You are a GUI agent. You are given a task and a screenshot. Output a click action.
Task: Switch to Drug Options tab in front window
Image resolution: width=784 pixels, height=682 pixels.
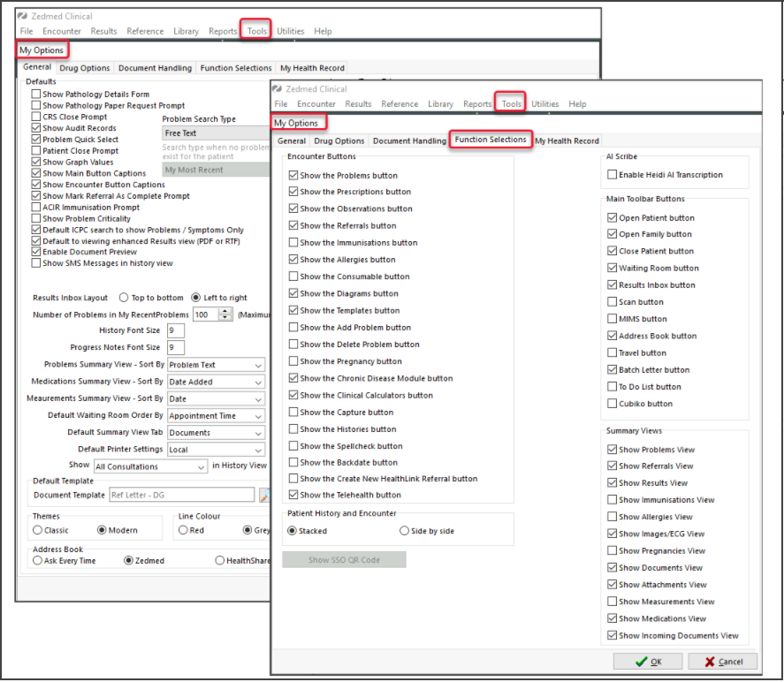[339, 140]
